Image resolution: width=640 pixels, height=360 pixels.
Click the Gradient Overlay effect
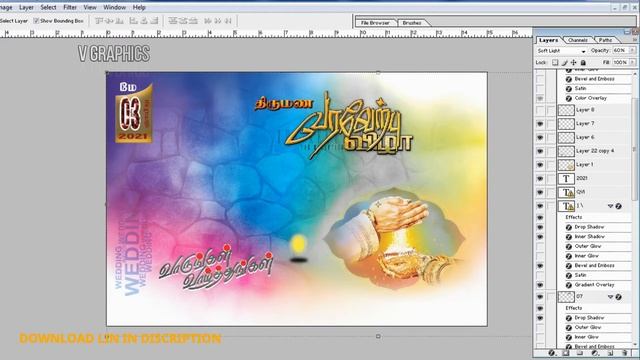(x=594, y=285)
